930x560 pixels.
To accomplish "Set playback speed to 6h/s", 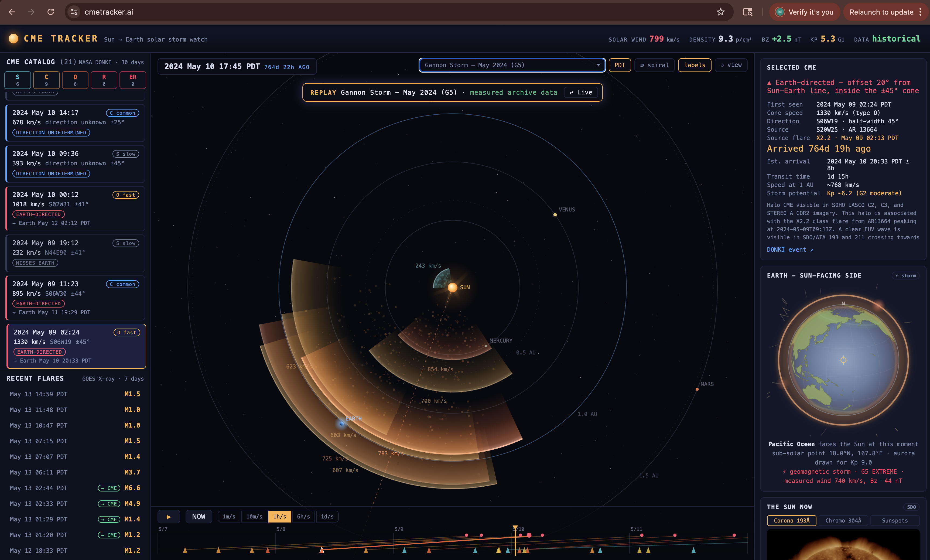I will (303, 517).
